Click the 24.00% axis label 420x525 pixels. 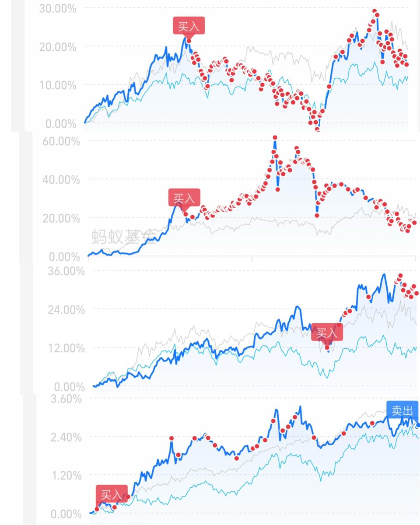click(66, 310)
